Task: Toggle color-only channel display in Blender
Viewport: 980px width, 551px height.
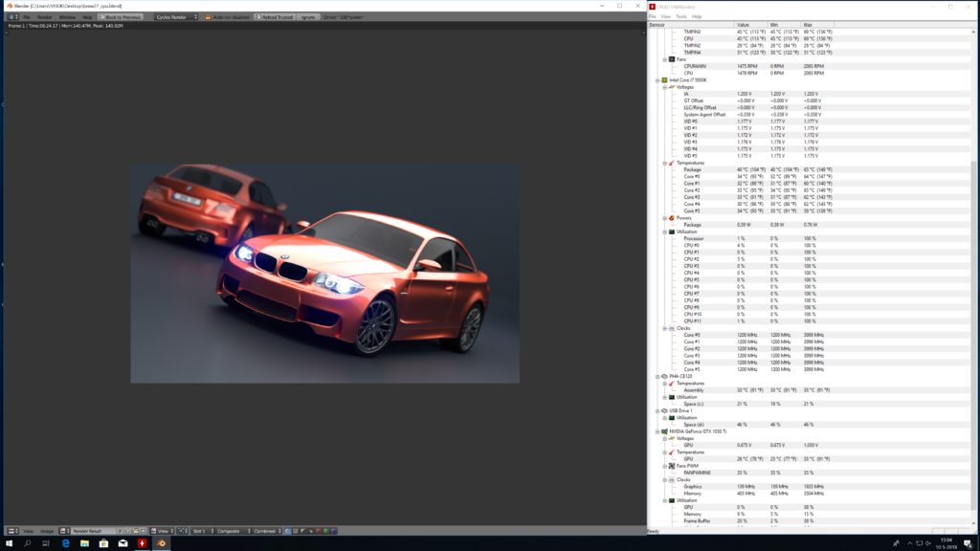Action: (296, 531)
